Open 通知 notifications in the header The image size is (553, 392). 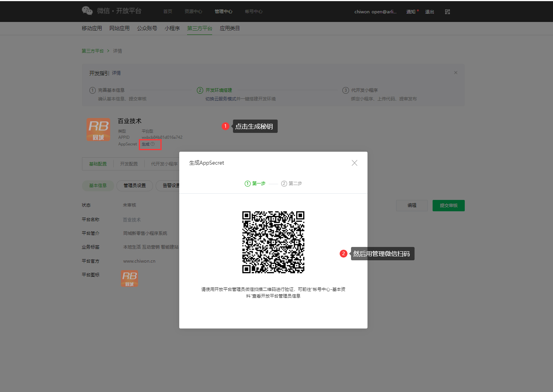(411, 12)
